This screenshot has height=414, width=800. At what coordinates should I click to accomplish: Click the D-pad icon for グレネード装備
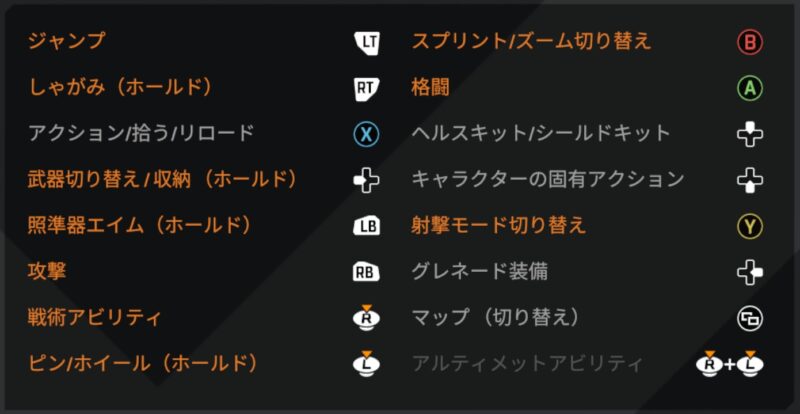pos(750,272)
